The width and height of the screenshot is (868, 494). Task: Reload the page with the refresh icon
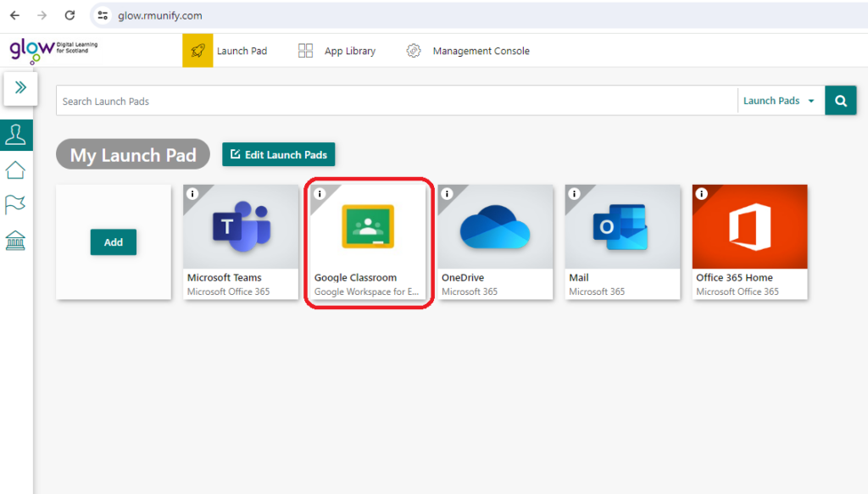[70, 15]
